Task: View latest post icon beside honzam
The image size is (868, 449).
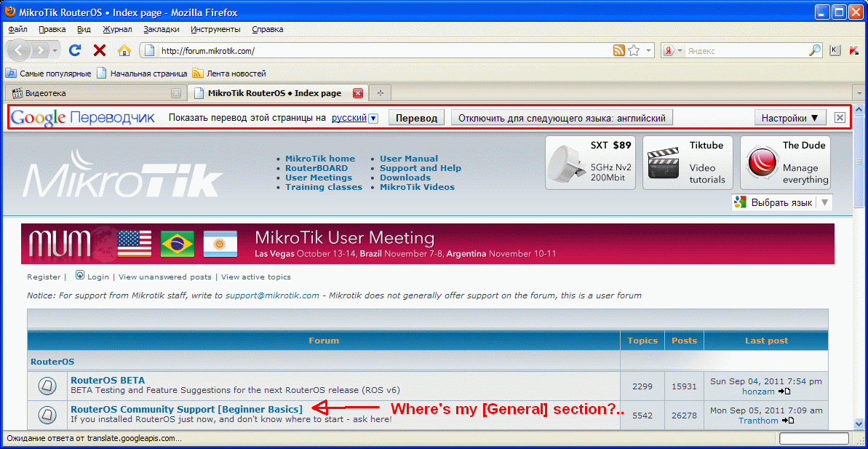Action: tap(784, 392)
